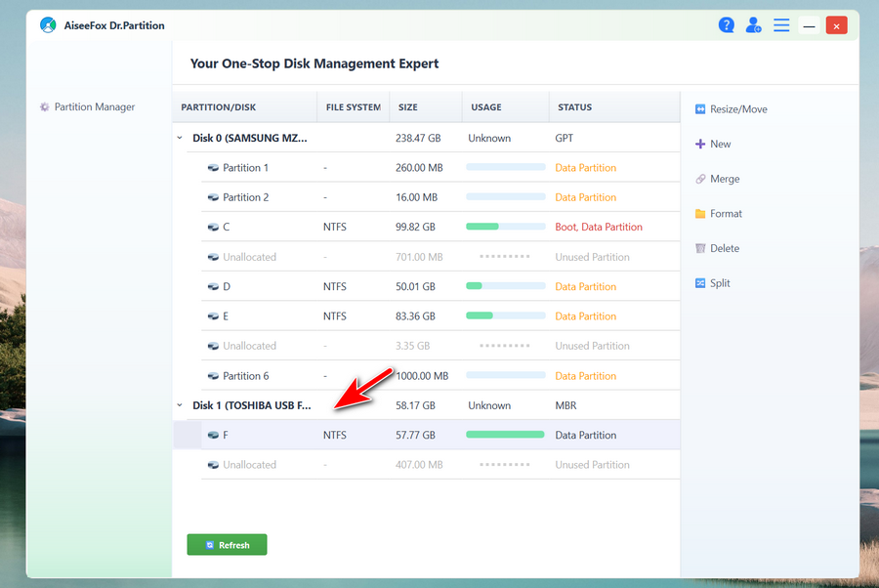The height and width of the screenshot is (588, 879).
Task: Open the help question mark icon
Action: (x=727, y=25)
